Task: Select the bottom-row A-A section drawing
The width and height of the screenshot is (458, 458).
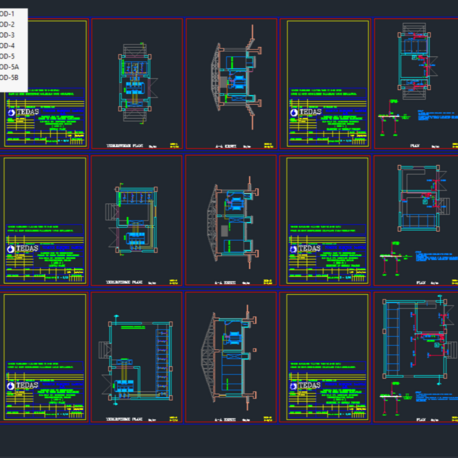Action: [229, 357]
